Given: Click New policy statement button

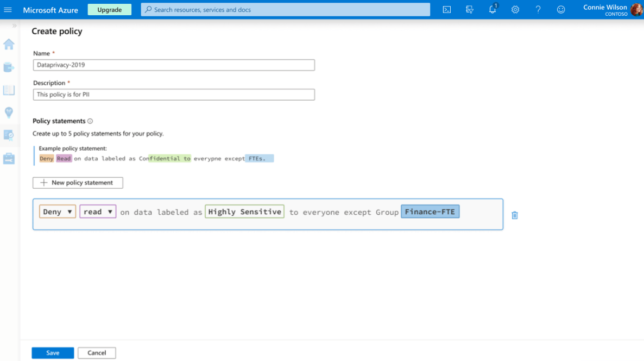Looking at the screenshot, I should coord(78,183).
